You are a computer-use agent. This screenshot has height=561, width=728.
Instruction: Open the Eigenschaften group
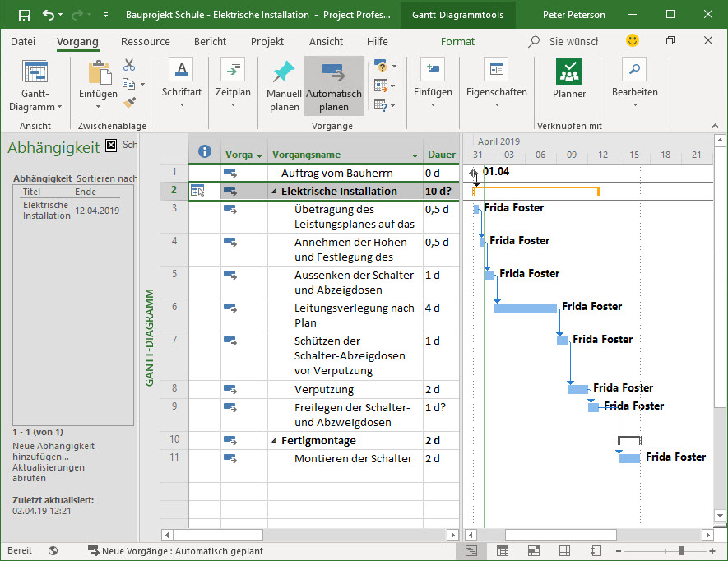click(x=496, y=82)
